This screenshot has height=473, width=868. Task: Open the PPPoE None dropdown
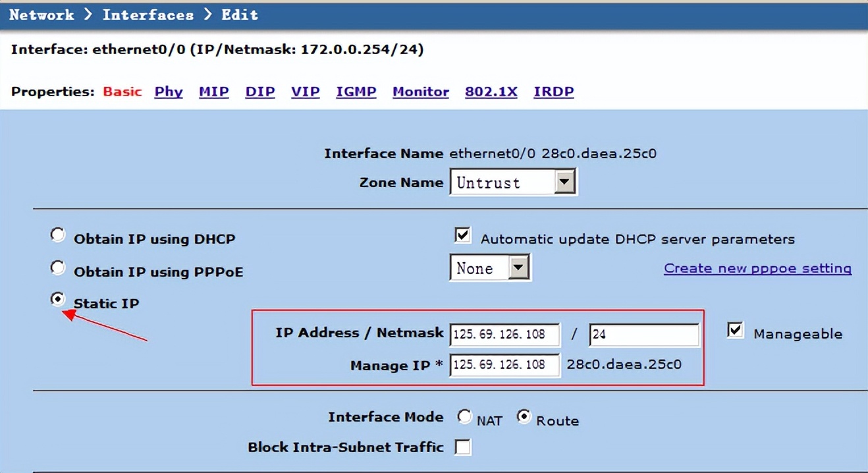[518, 267]
